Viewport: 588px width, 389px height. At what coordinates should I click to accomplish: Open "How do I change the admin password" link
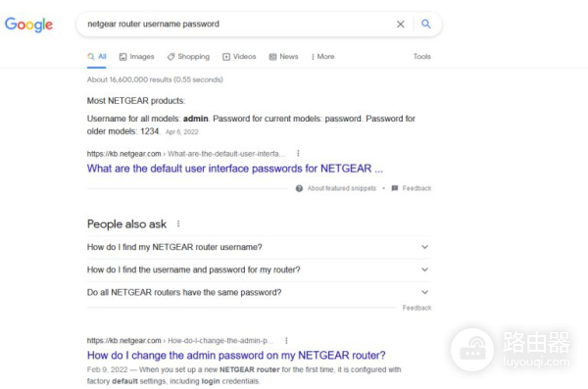pyautogui.click(x=236, y=356)
